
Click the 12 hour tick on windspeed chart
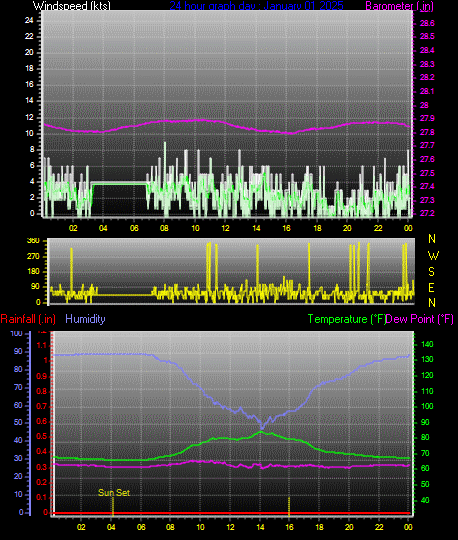coord(225,228)
